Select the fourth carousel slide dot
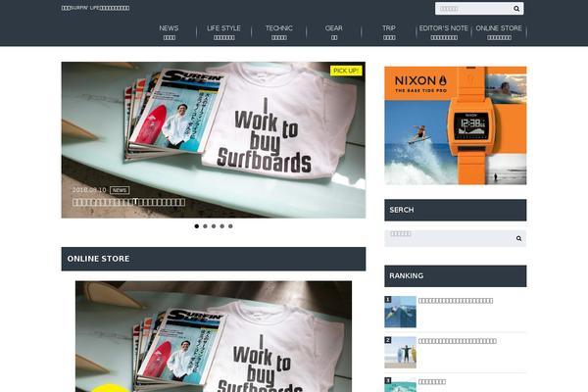This screenshot has height=392, width=588. [x=222, y=226]
